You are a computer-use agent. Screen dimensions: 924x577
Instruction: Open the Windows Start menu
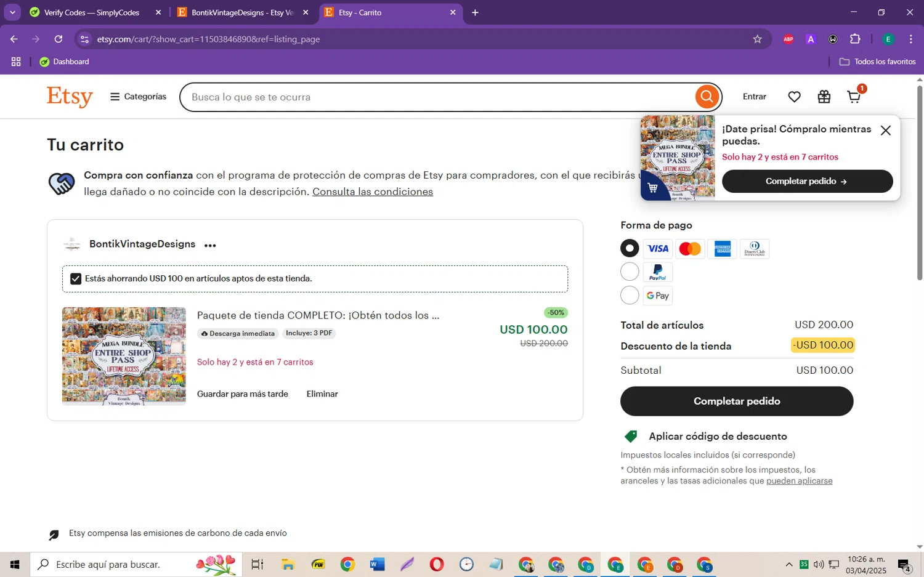15,565
